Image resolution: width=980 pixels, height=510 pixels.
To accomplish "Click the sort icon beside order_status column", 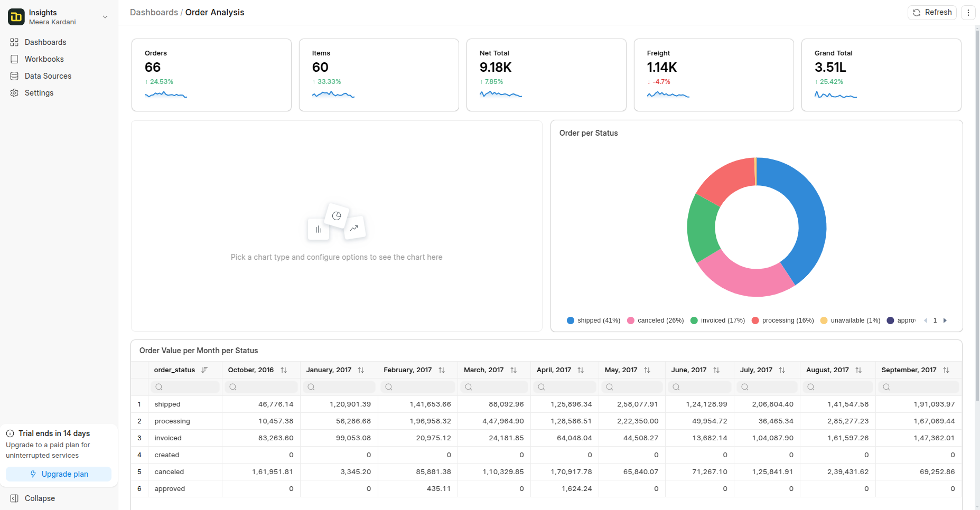I will pos(204,370).
